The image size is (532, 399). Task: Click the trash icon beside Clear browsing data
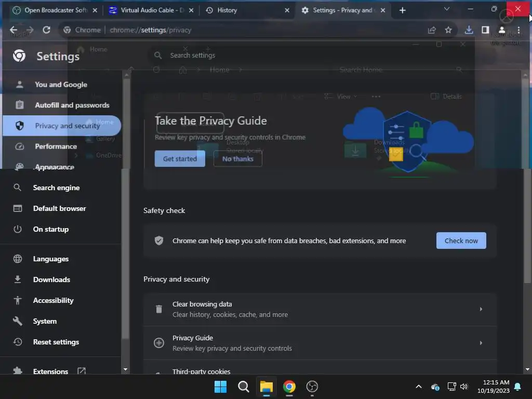tap(159, 309)
